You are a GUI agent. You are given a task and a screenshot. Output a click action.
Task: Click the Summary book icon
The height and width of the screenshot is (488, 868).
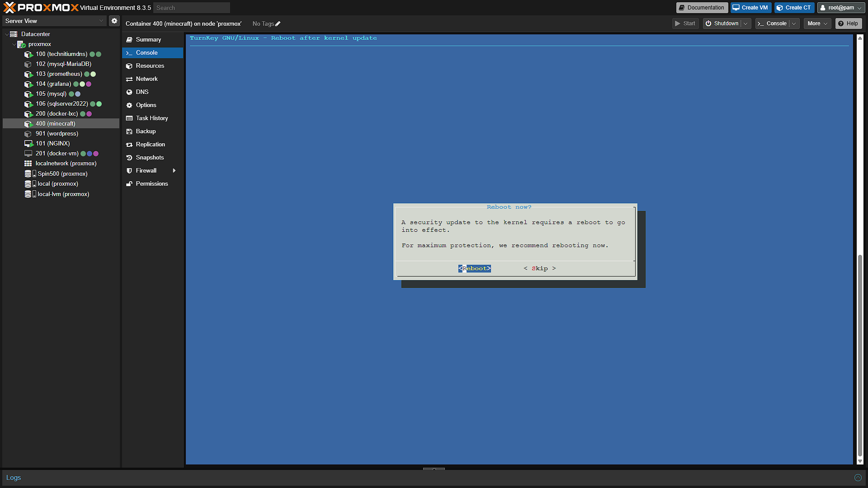click(x=129, y=40)
